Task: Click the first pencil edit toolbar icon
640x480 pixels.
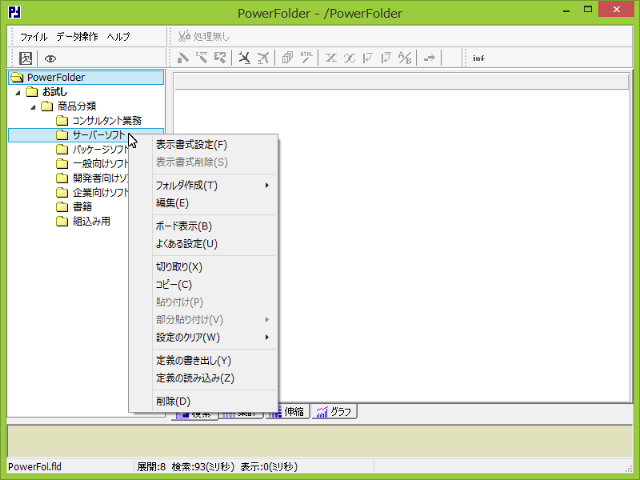Action: tap(183, 58)
